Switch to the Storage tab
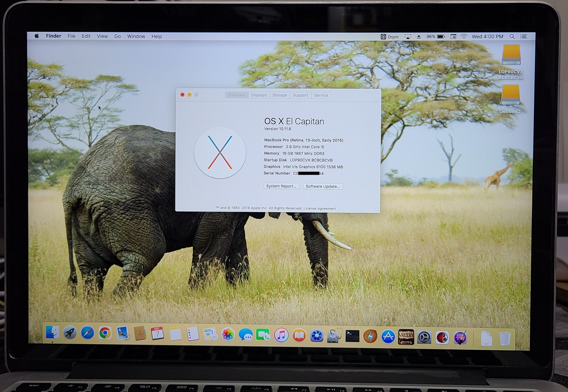 click(280, 95)
